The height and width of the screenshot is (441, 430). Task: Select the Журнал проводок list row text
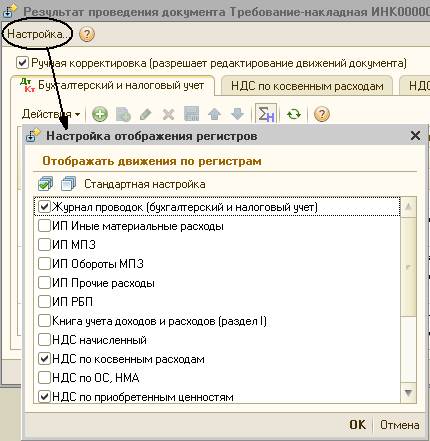[185, 207]
